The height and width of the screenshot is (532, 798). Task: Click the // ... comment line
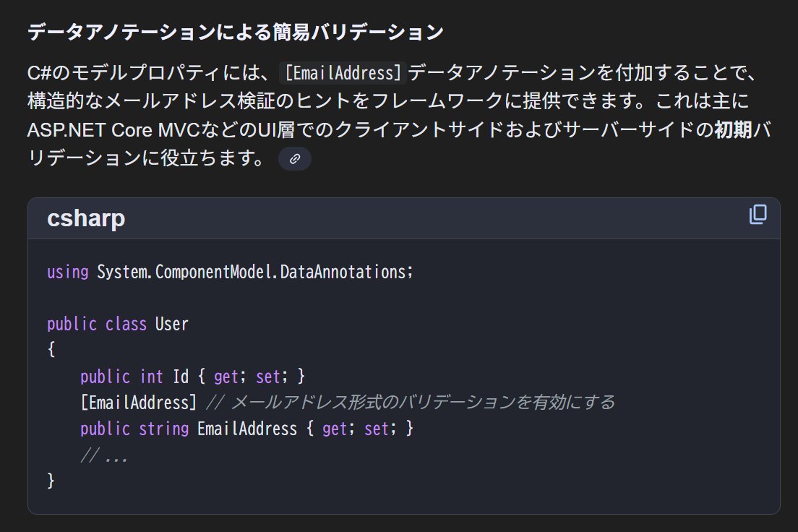tap(104, 455)
